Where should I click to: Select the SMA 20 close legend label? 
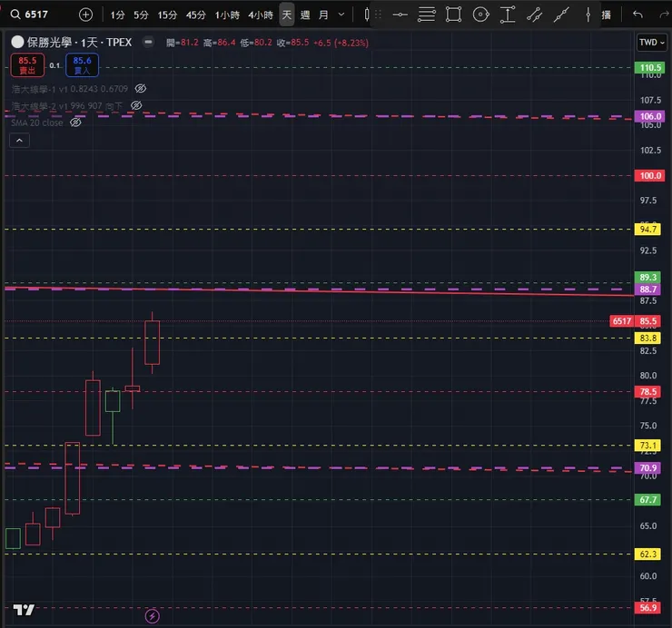tap(37, 123)
